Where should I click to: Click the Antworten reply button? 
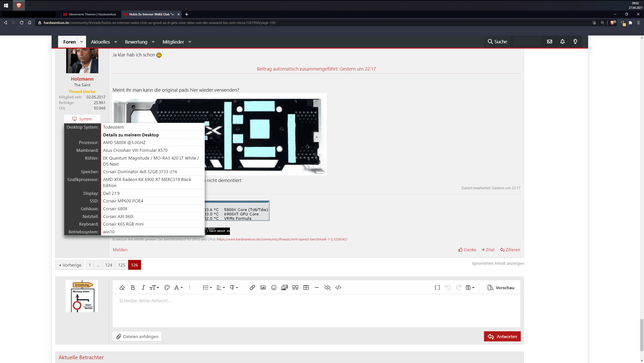coord(502,337)
